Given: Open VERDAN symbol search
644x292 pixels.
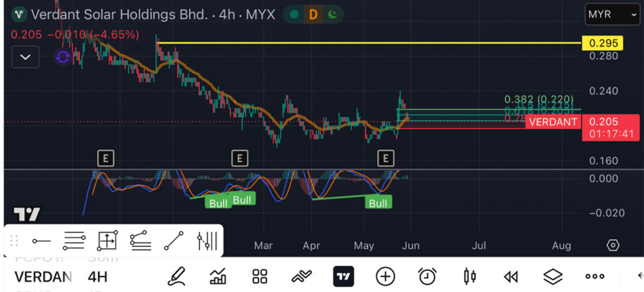Looking at the screenshot, I should tap(42, 276).
